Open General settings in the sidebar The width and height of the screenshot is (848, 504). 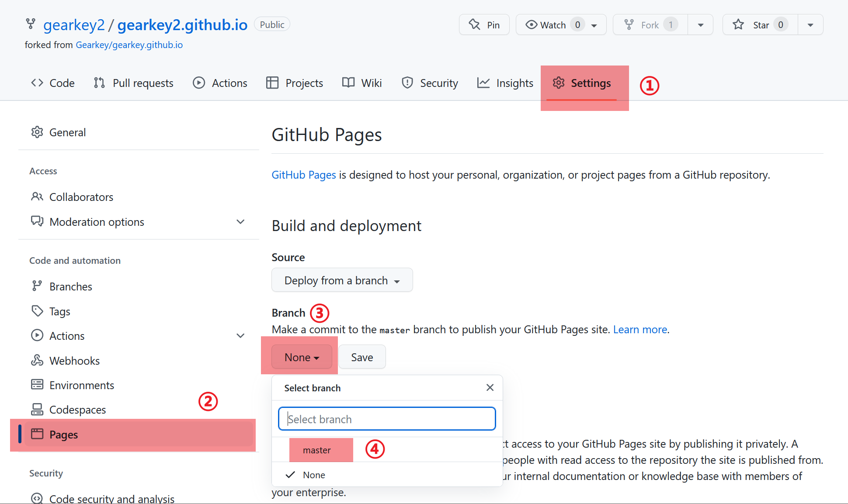pos(138,132)
